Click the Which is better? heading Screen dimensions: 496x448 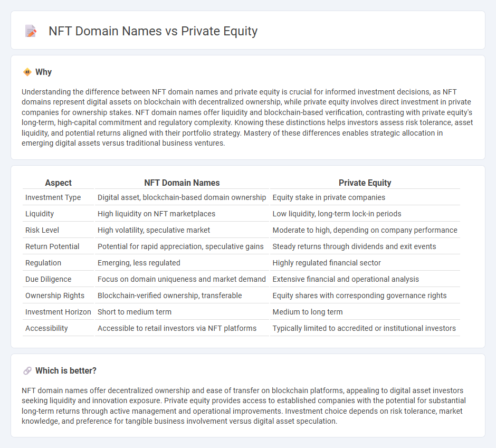66,370
